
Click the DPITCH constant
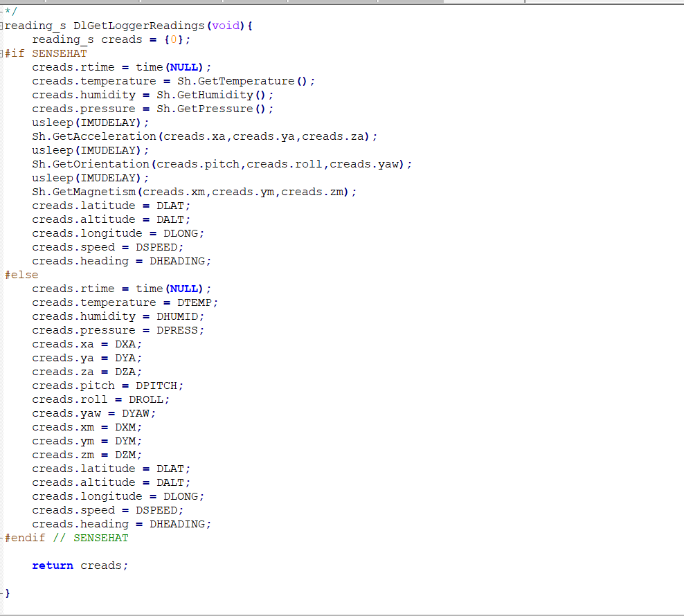tap(158, 386)
